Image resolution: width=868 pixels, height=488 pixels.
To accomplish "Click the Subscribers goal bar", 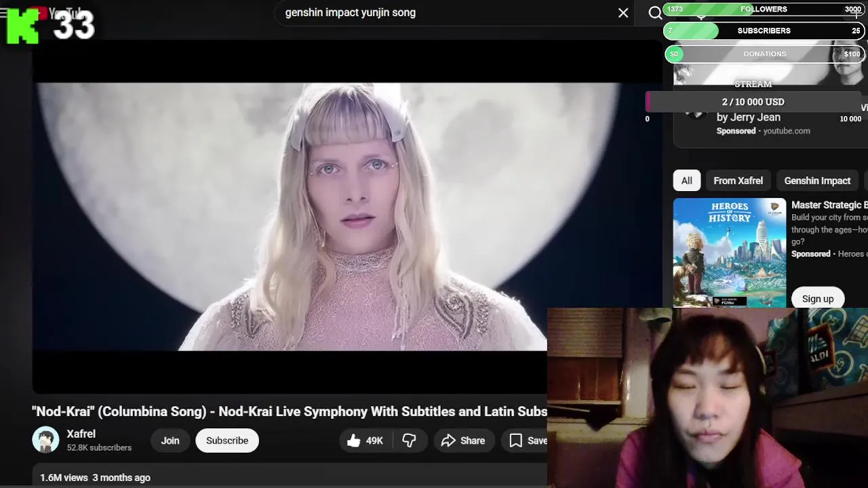I will click(x=764, y=31).
